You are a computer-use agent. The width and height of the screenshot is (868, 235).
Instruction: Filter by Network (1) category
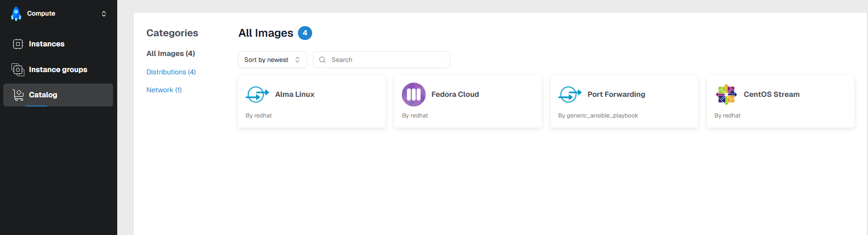tap(164, 90)
